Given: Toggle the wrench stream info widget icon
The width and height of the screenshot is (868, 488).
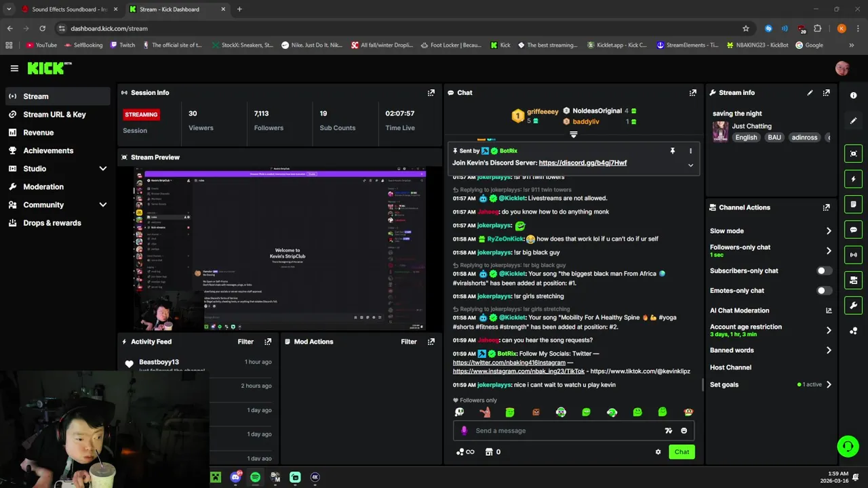Looking at the screenshot, I should point(854,306).
